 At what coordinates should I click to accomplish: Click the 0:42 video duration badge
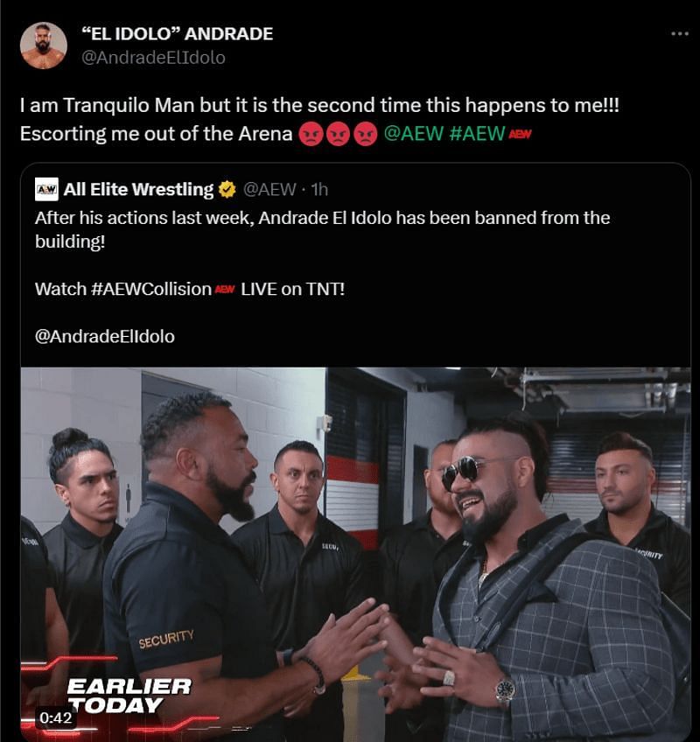point(56,717)
